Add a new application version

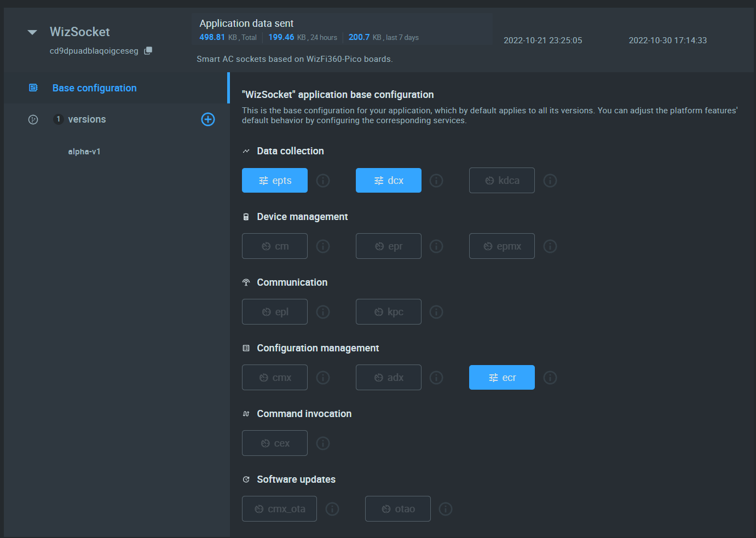point(208,119)
